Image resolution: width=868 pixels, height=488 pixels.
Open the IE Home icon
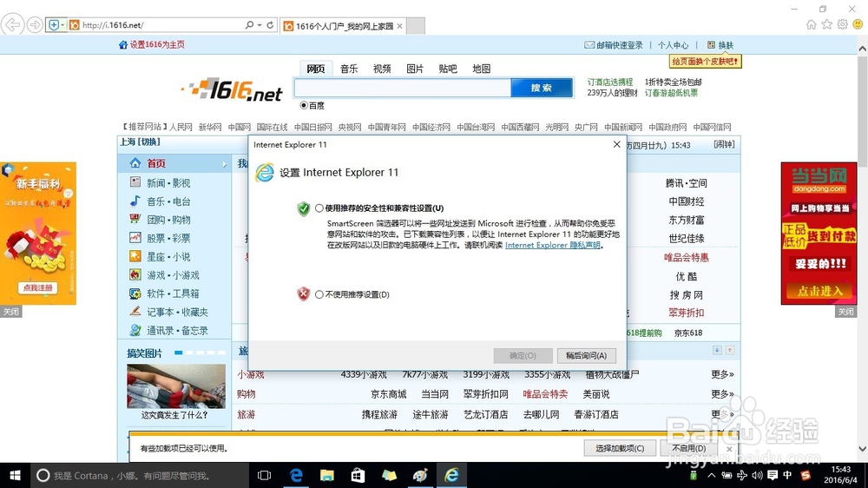811,24
